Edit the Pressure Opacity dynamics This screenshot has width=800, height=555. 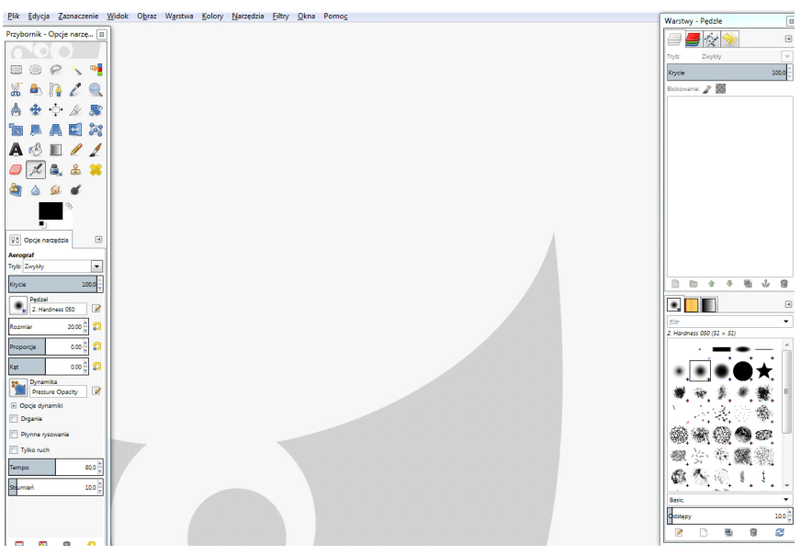[96, 391]
